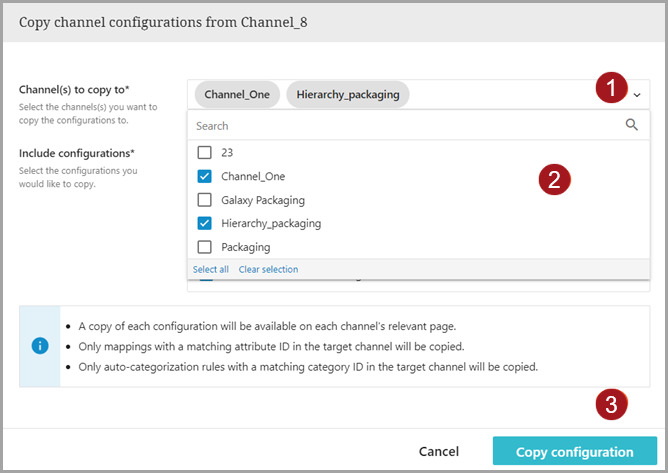This screenshot has height=473, width=668.
Task: Enable the Galaxy Packaging checkbox
Action: 205,200
